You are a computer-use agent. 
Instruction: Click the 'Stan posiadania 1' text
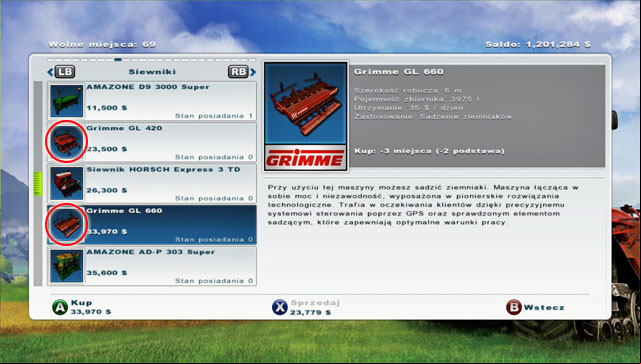[x=214, y=116]
